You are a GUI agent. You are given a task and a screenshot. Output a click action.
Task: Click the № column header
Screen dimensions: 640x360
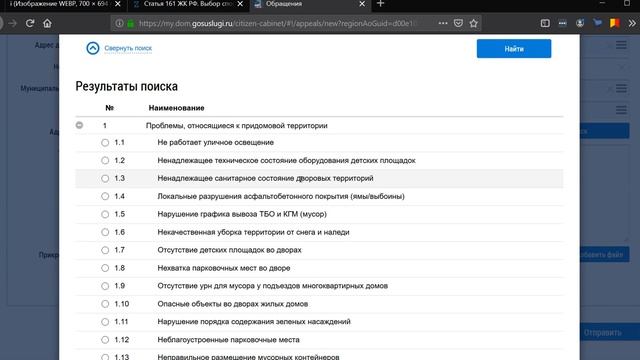(x=109, y=108)
